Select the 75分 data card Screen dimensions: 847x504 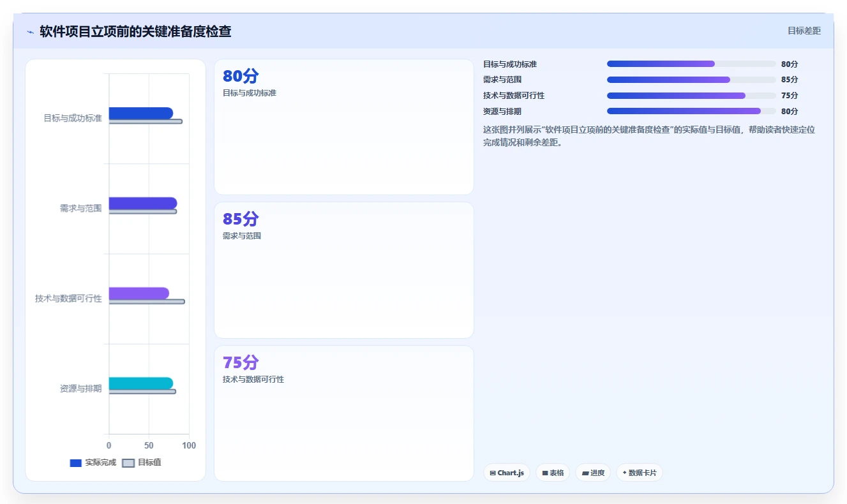pos(344,413)
